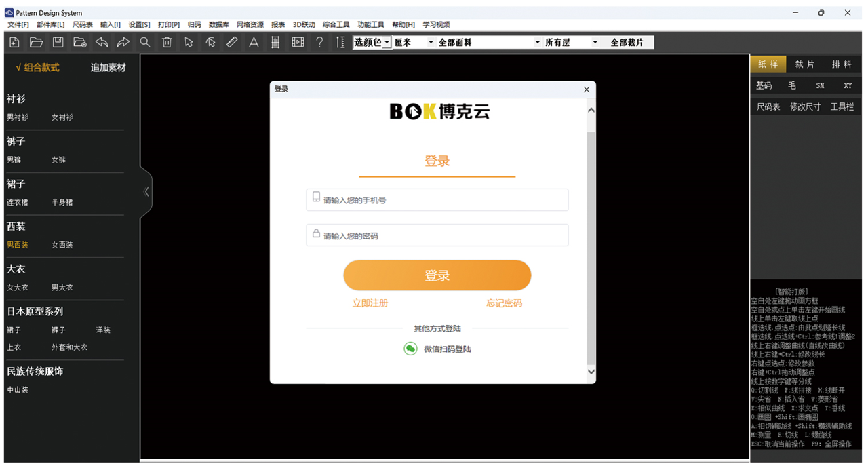Undo with the left arrow icon

pyautogui.click(x=102, y=42)
